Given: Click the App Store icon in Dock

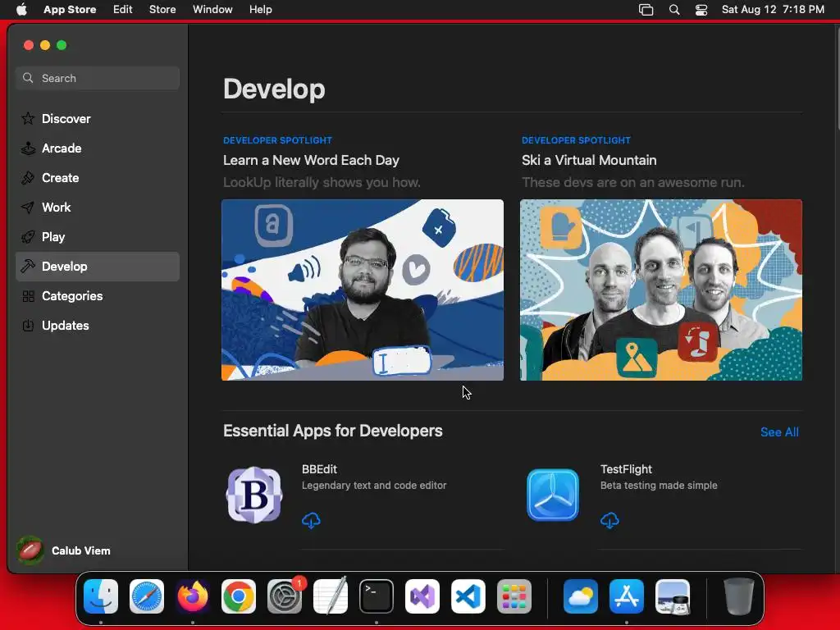Looking at the screenshot, I should 627,596.
